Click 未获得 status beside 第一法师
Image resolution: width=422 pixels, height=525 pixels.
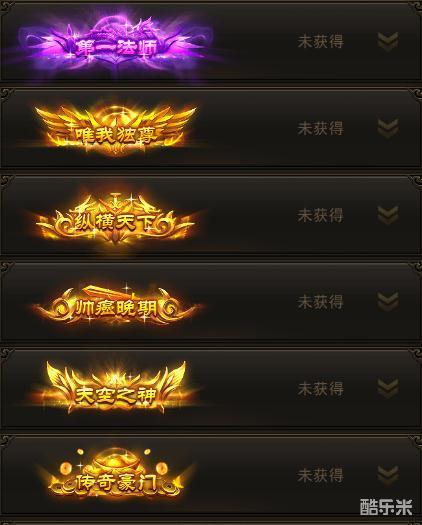click(321, 42)
